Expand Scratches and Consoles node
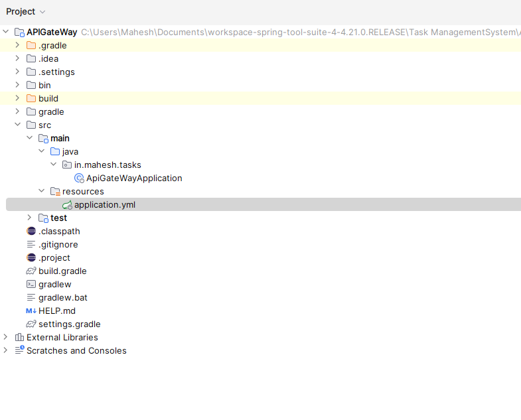 [6, 350]
